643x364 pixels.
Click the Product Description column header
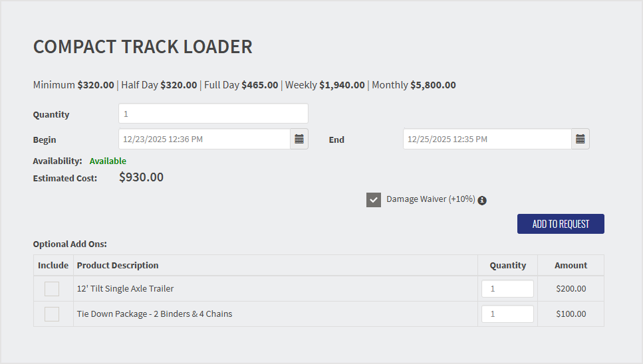point(118,265)
